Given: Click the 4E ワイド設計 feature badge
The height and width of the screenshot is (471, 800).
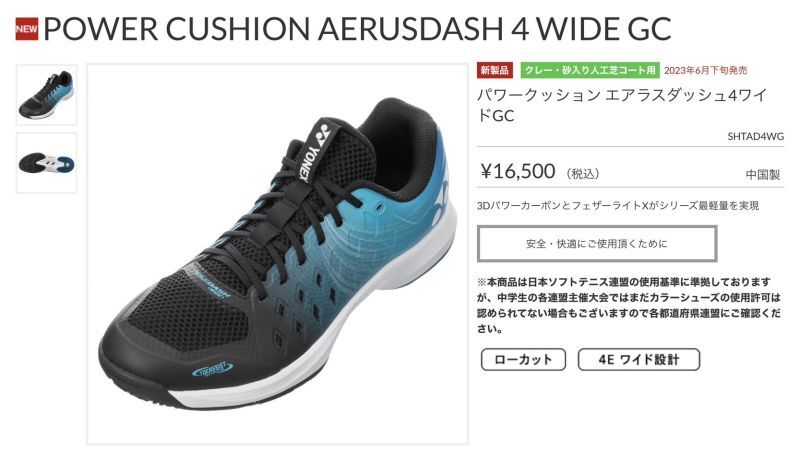Looking at the screenshot, I should (639, 359).
